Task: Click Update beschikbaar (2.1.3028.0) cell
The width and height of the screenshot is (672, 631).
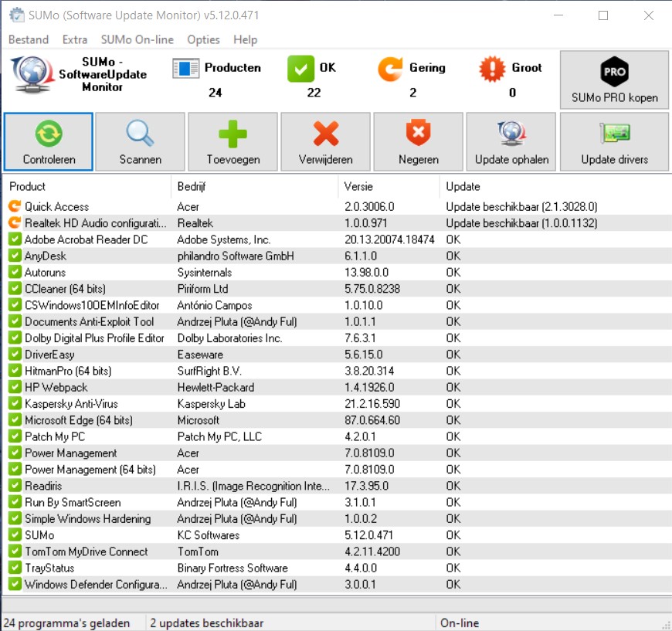Action: [521, 207]
